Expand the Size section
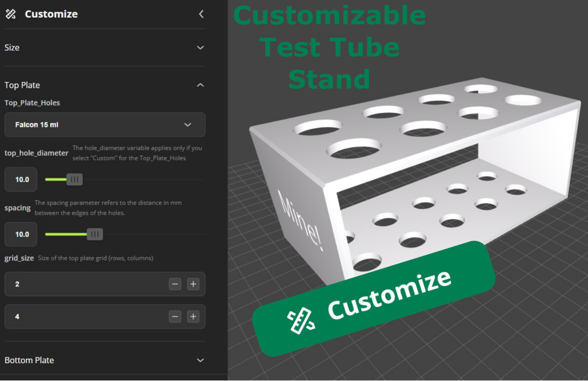588x381 pixels. tap(105, 48)
